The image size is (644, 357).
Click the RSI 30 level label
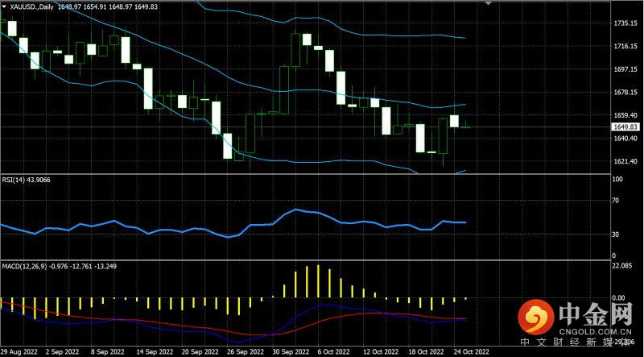[x=615, y=235]
